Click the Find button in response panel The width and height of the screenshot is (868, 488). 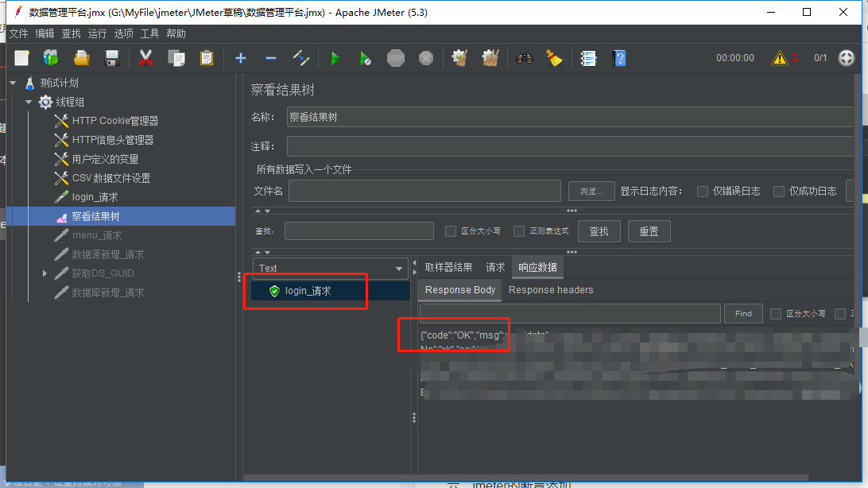tap(743, 314)
